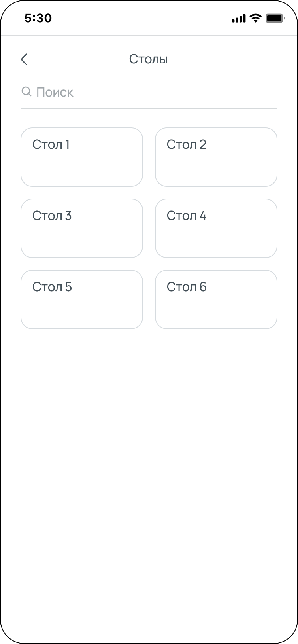
Task: Open the Стол 6 table card
Action: pyautogui.click(x=216, y=299)
